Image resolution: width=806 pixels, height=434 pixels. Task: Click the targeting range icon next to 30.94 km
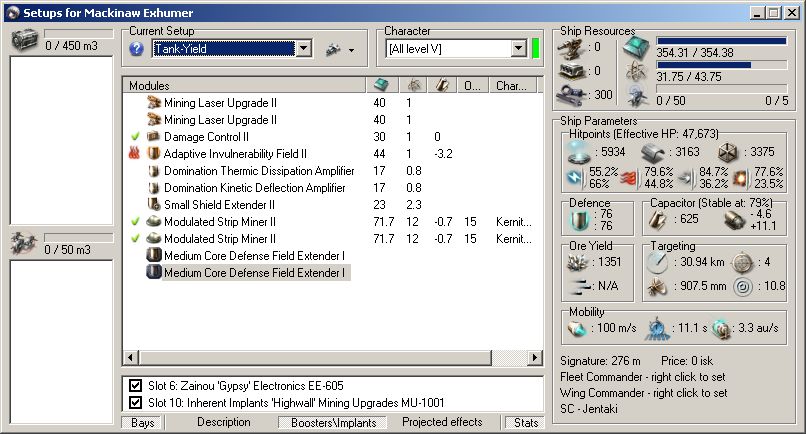657,262
